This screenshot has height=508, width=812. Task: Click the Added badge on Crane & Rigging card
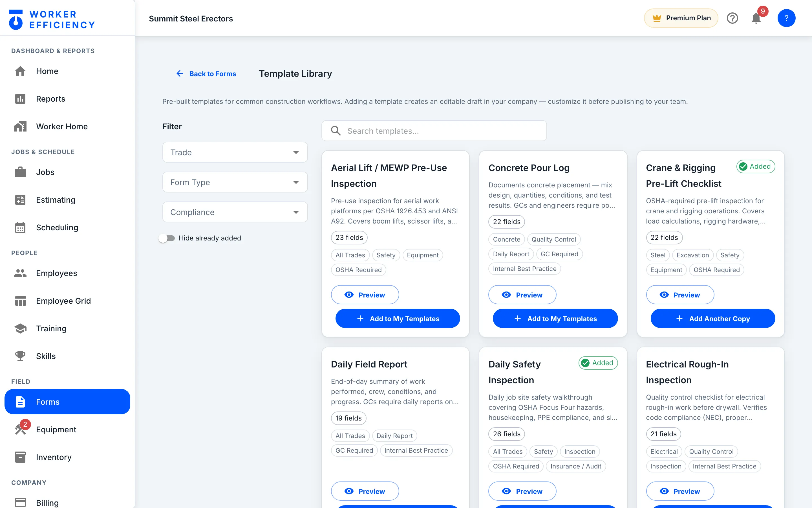pyautogui.click(x=756, y=166)
